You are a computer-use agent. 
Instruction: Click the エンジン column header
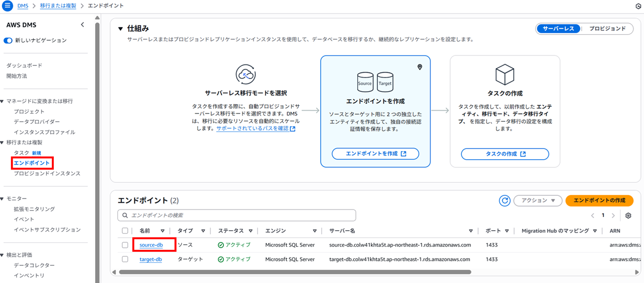click(x=275, y=231)
